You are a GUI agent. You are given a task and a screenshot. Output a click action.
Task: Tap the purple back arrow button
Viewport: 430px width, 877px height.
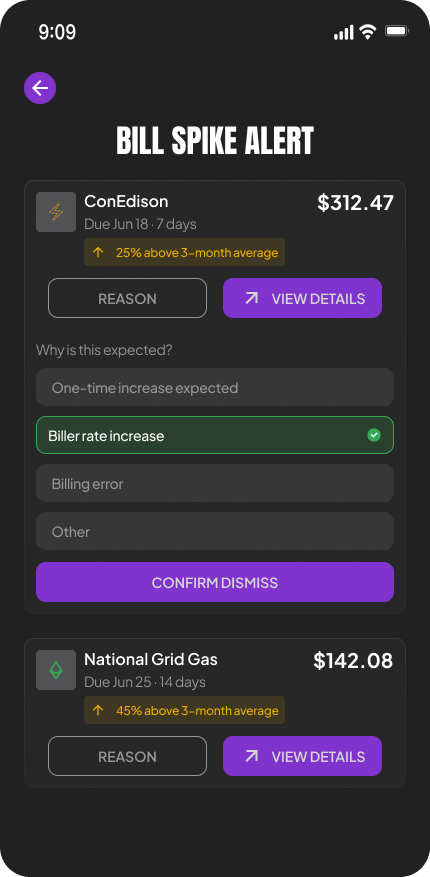click(40, 88)
